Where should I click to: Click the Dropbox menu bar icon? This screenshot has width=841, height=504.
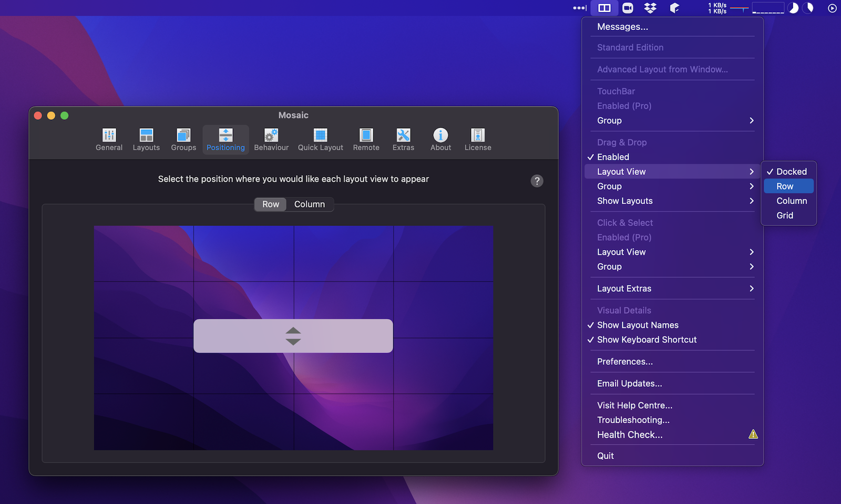tap(651, 8)
